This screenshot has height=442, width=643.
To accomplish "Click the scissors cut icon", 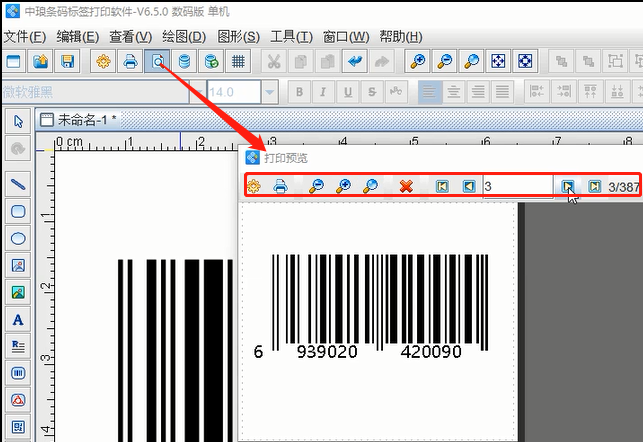I will (x=274, y=62).
